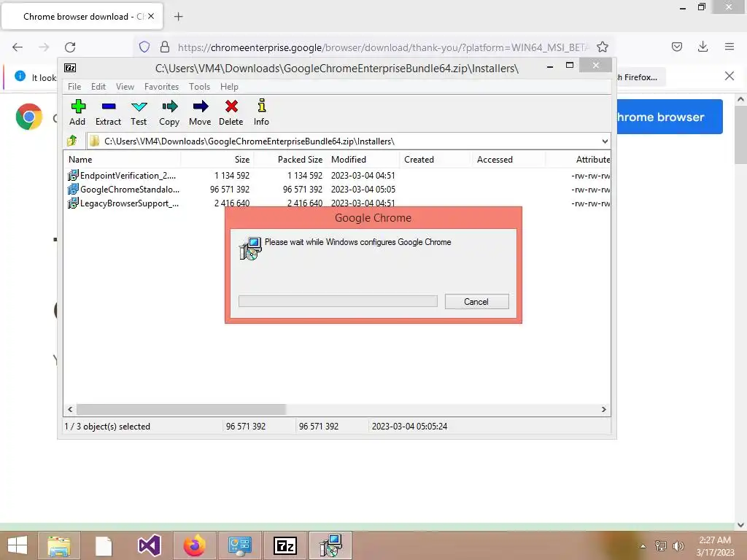Screen dimensions: 747x560
Task: Bookmark this page with the star
Action: click(x=602, y=47)
